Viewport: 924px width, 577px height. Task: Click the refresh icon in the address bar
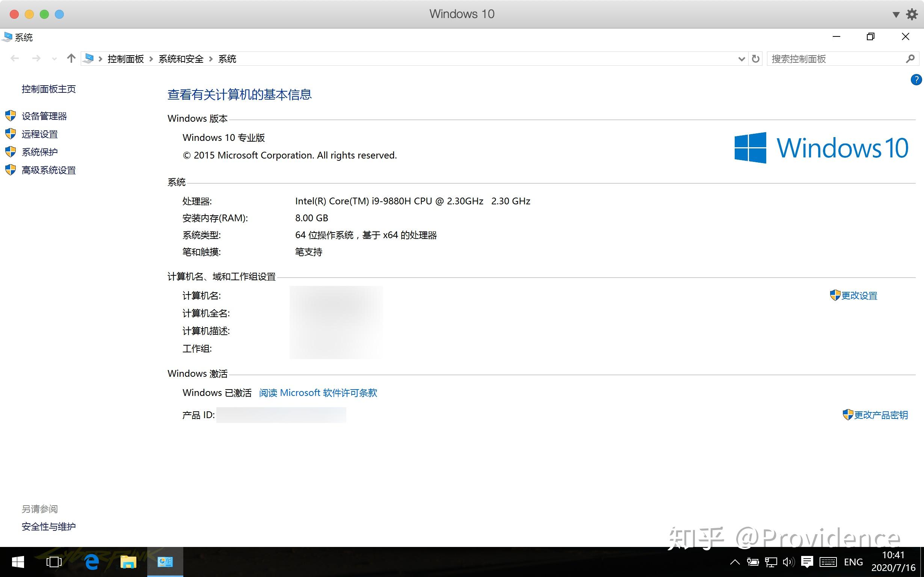click(x=755, y=59)
